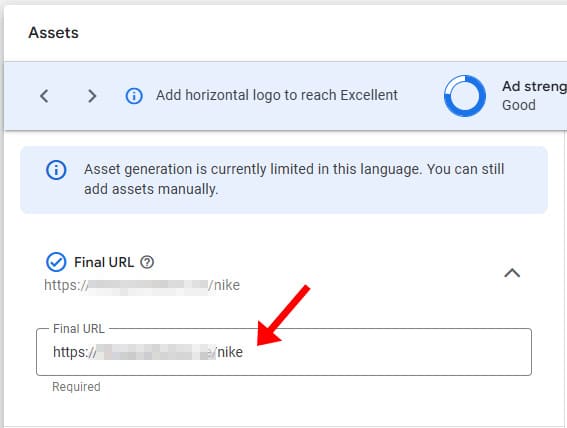Click the asset generation limited notice text

tap(294, 179)
